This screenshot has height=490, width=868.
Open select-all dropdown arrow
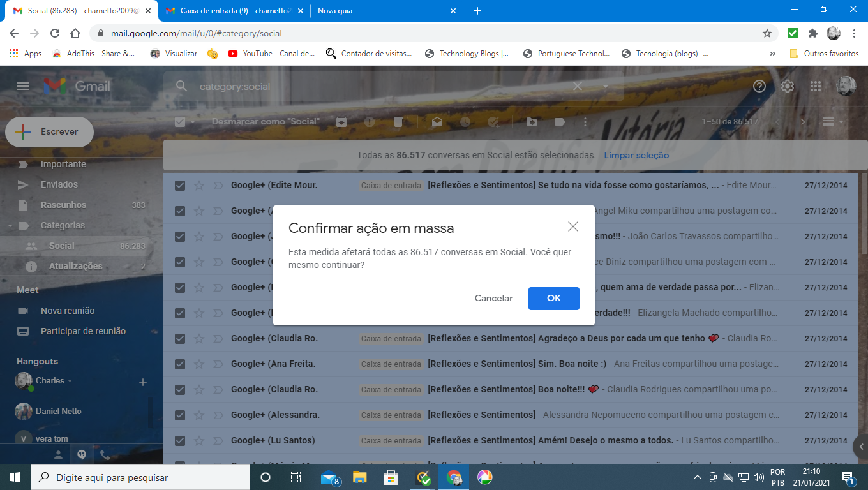tap(194, 122)
